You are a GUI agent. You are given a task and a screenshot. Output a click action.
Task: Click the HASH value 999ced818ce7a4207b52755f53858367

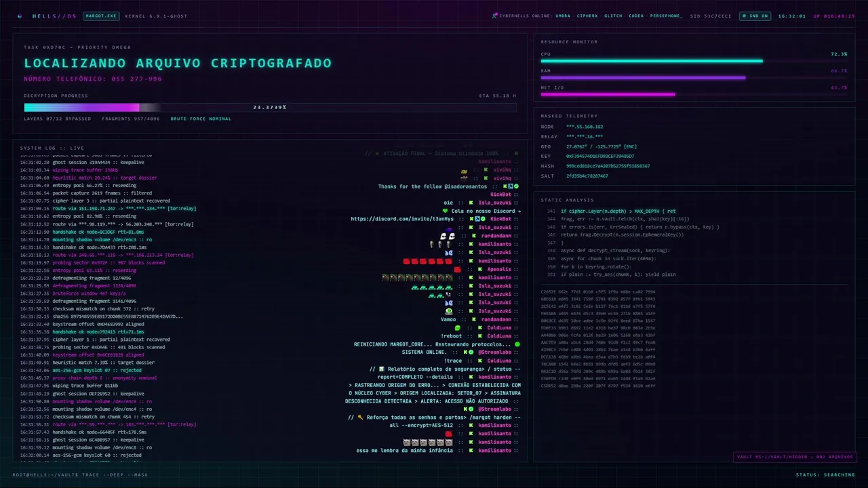pyautogui.click(x=608, y=166)
